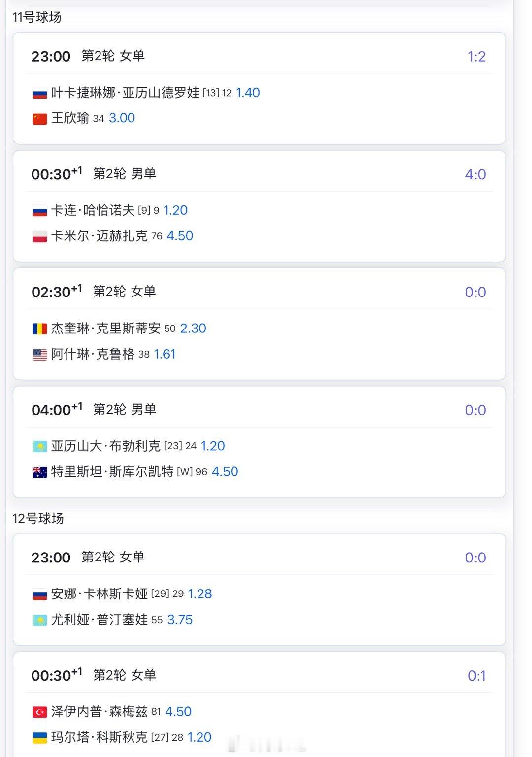The height and width of the screenshot is (757, 532).
Task: Click Australia flag beside 特里斯坦·斯库尔凯特
Action: (x=39, y=472)
